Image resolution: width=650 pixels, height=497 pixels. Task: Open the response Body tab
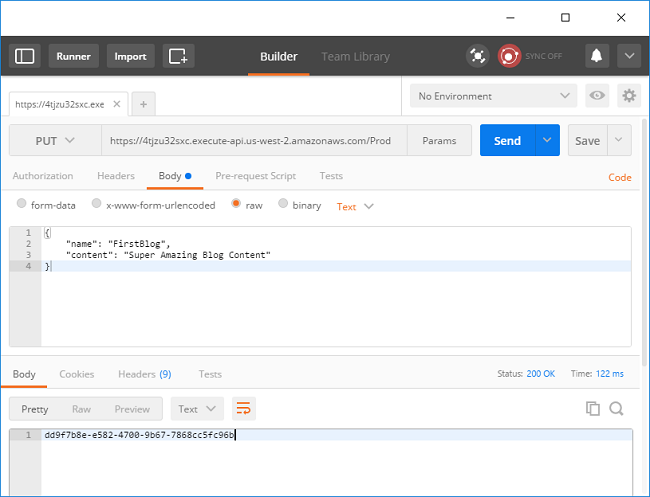click(x=24, y=374)
